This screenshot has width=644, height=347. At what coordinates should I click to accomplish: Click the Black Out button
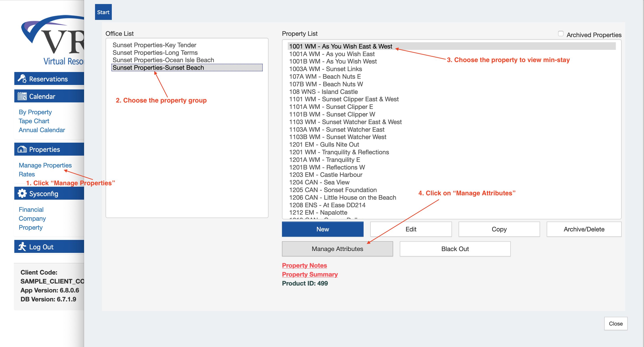point(455,249)
